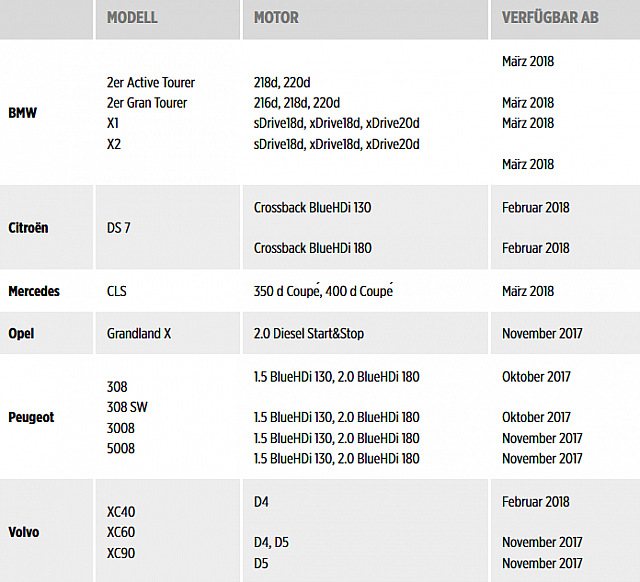Click the MOTOR column header
Viewport: 640px width, 582px height.
276,18
